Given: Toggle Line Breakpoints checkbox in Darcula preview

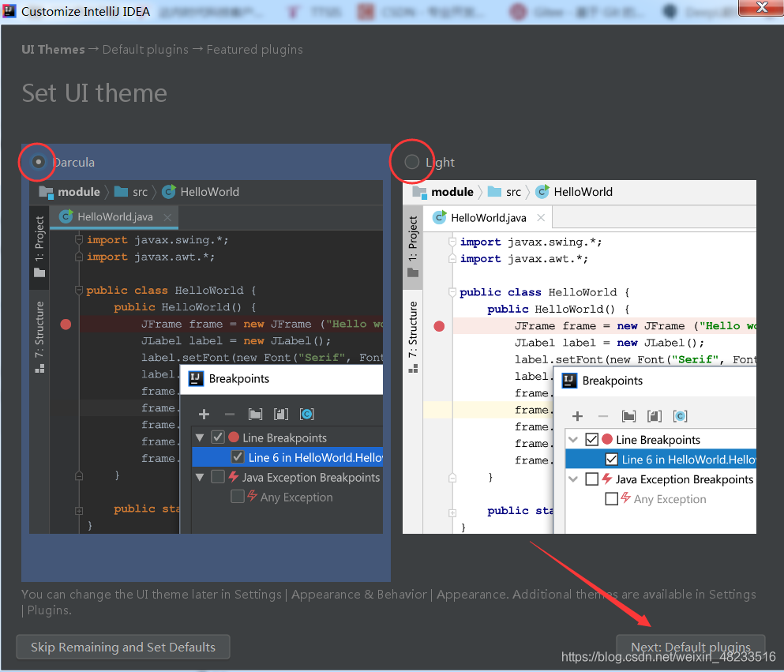Looking at the screenshot, I should 218,437.
